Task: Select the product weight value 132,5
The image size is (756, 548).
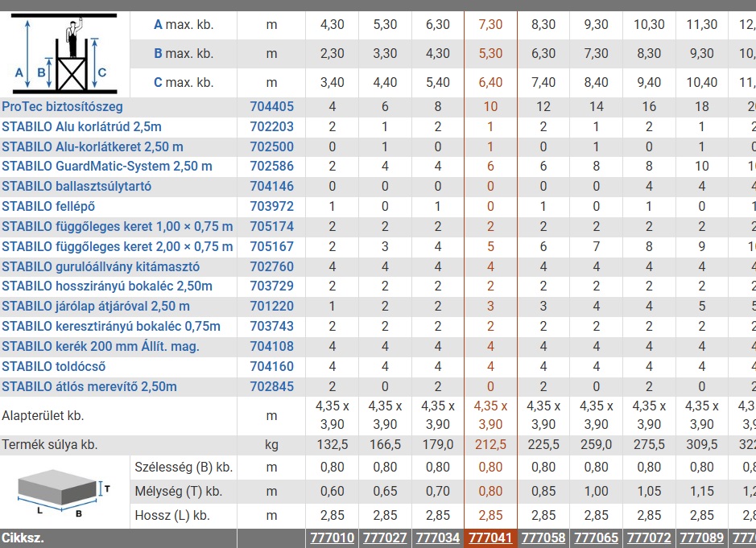Action: [333, 444]
